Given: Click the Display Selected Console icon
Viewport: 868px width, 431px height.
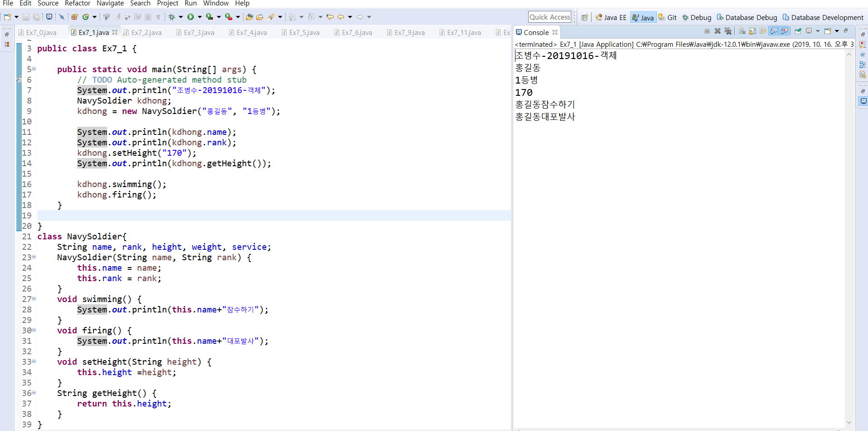Looking at the screenshot, I should (x=809, y=31).
